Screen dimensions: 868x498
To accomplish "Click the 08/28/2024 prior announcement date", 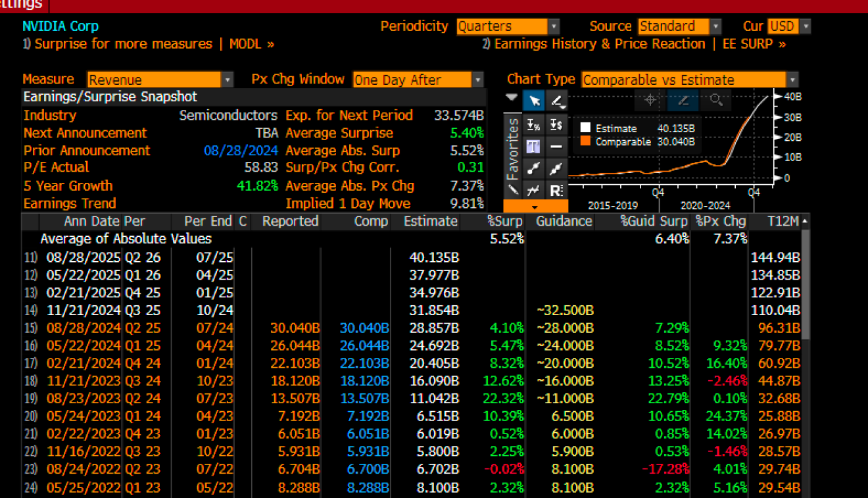I will [x=241, y=151].
